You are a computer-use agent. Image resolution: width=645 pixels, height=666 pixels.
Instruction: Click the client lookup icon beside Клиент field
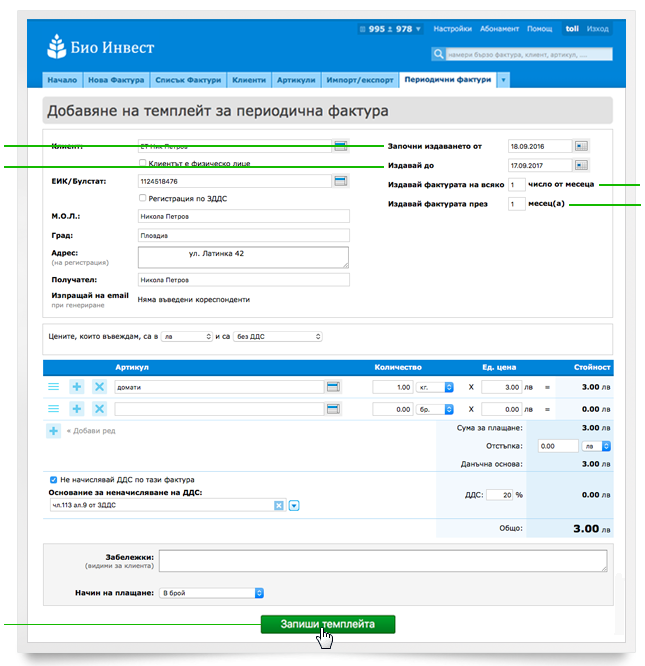coord(340,146)
